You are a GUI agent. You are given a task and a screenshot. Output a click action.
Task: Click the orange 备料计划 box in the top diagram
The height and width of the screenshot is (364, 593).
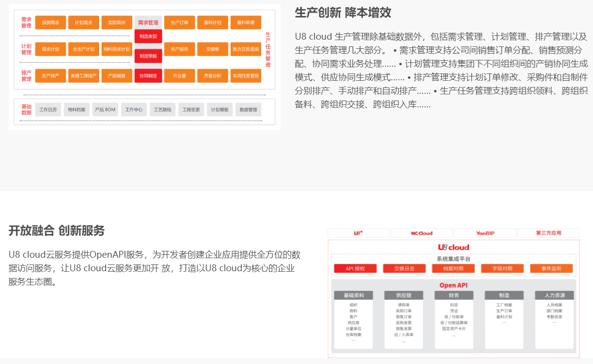point(213,23)
